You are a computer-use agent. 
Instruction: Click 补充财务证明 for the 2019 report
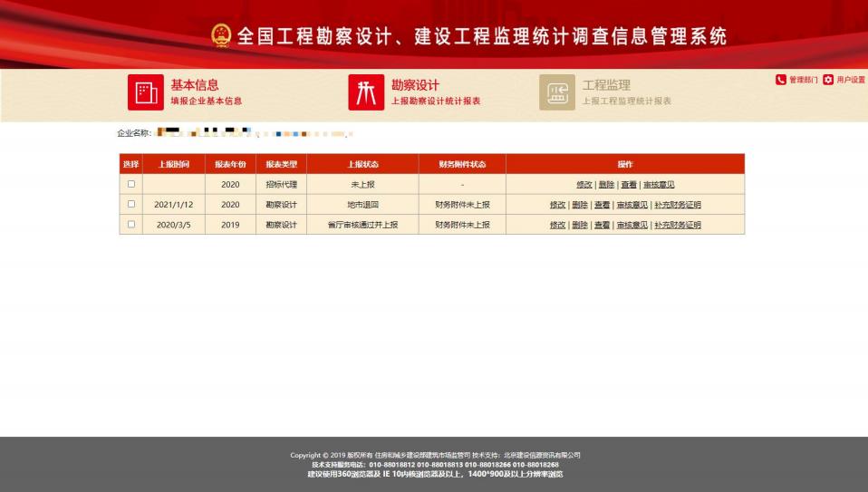pyautogui.click(x=678, y=225)
